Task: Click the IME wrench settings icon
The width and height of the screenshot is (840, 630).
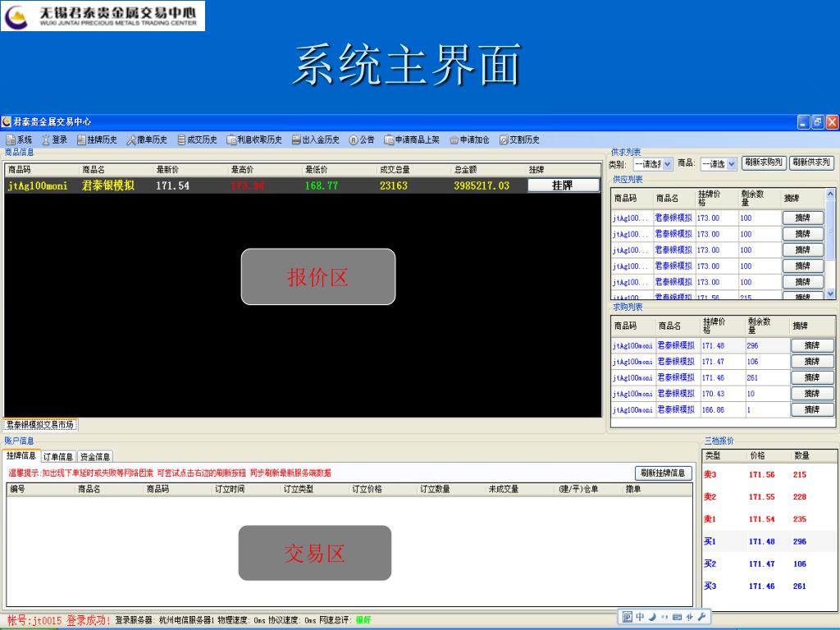Action: click(x=702, y=617)
